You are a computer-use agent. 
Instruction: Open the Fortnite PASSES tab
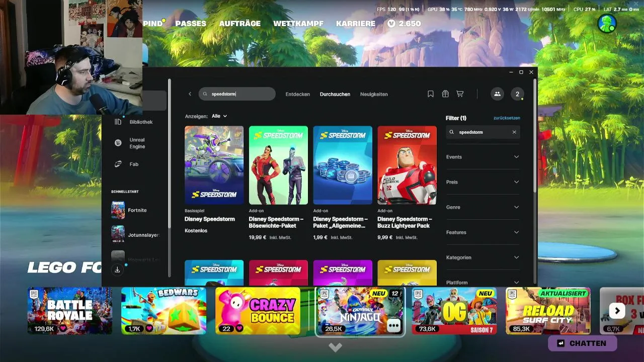point(191,24)
